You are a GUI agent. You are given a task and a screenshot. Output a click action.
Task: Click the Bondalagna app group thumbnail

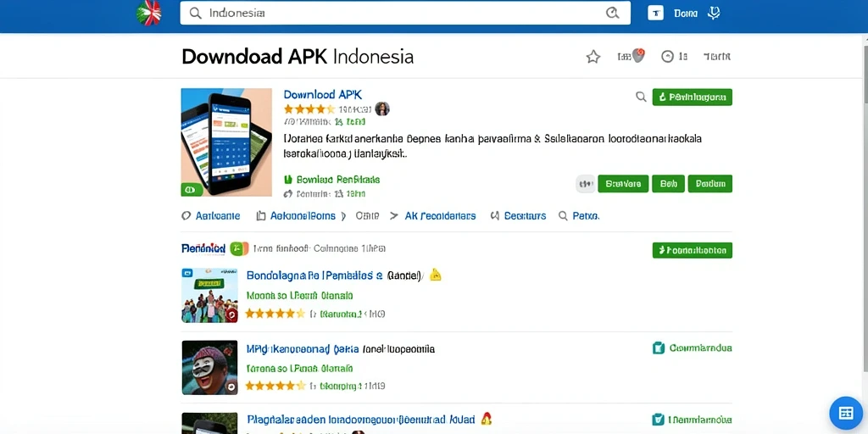210,296
